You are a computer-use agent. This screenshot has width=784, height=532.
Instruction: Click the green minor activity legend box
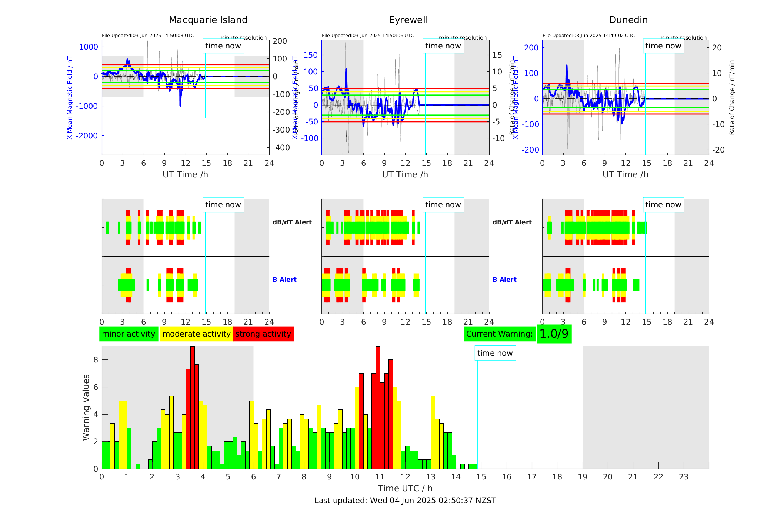pos(129,334)
